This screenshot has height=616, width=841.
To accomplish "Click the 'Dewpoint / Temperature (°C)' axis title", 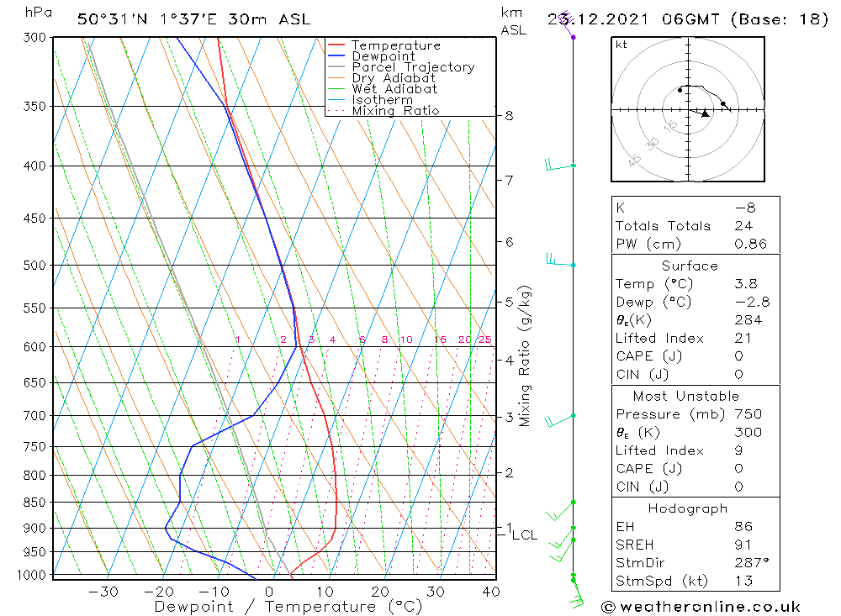I will (x=288, y=607).
